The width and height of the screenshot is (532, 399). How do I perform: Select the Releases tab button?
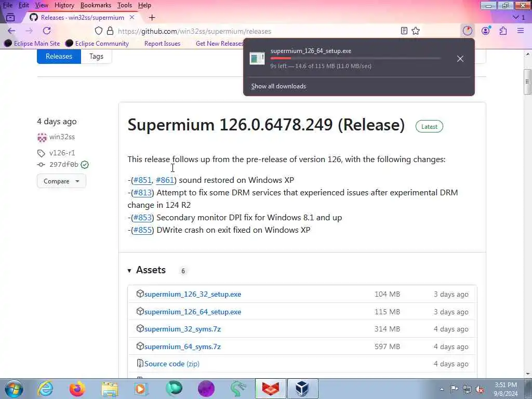[59, 56]
